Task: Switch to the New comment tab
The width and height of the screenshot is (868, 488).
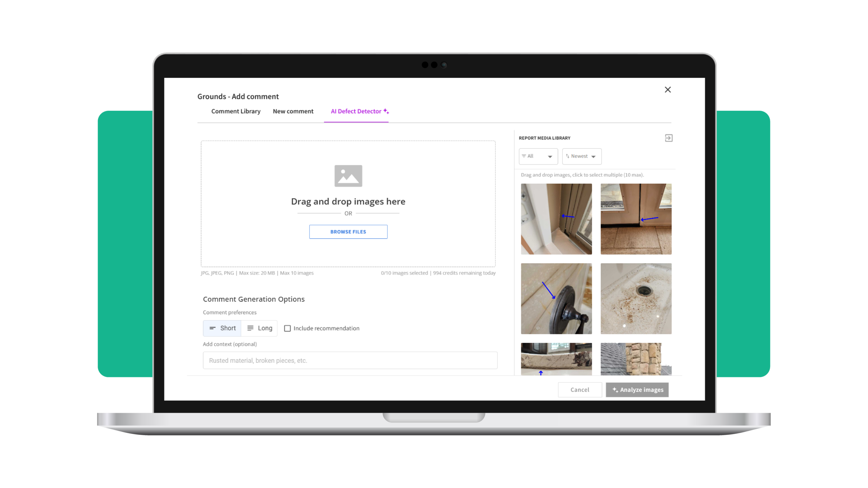Action: click(293, 111)
